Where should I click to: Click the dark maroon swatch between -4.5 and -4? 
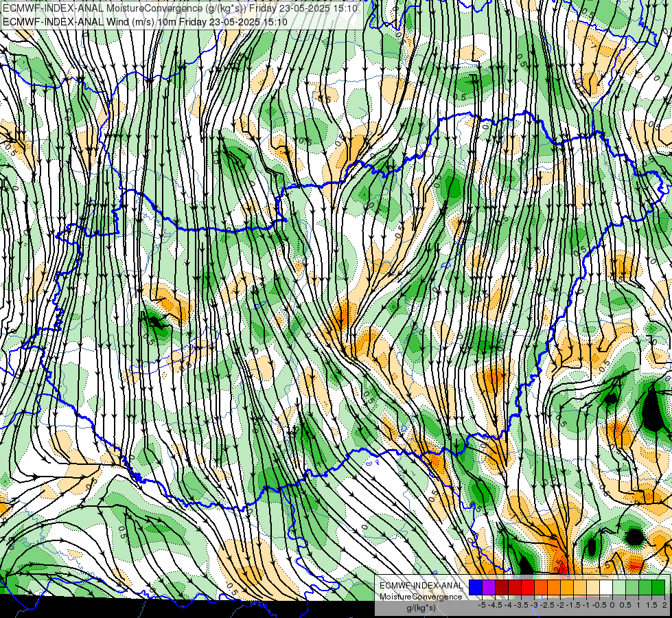[502, 587]
